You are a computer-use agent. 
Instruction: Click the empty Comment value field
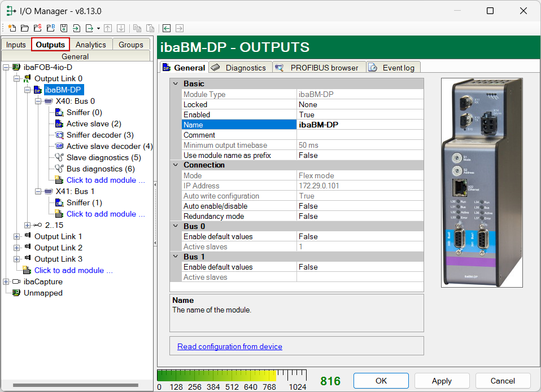pos(360,135)
